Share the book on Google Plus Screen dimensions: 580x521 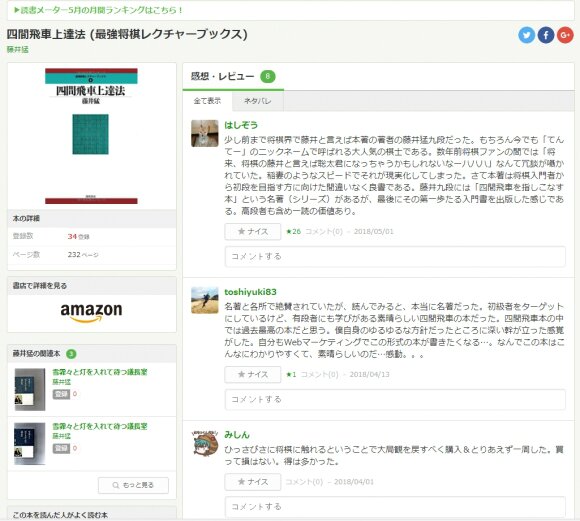565,35
